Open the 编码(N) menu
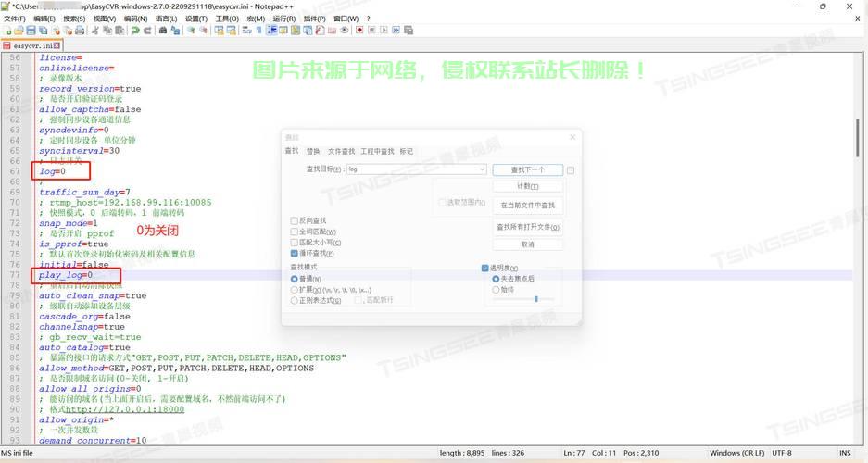The image size is (868, 463). pyautogui.click(x=135, y=19)
